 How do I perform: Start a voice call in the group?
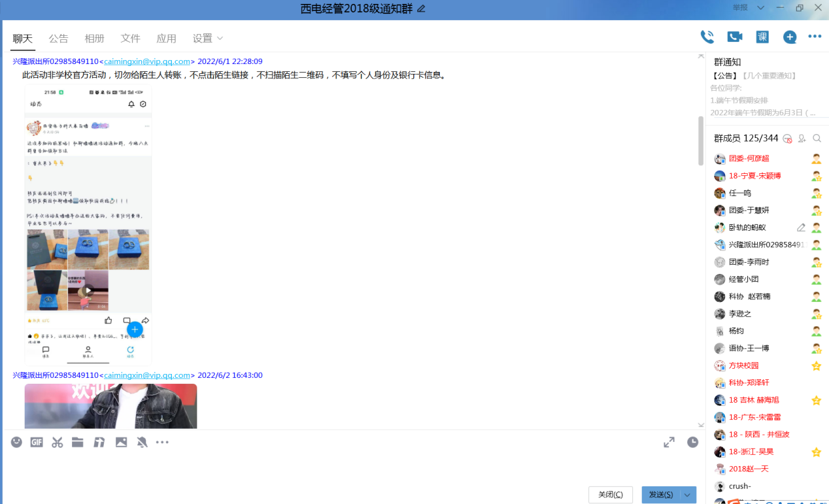click(x=707, y=37)
